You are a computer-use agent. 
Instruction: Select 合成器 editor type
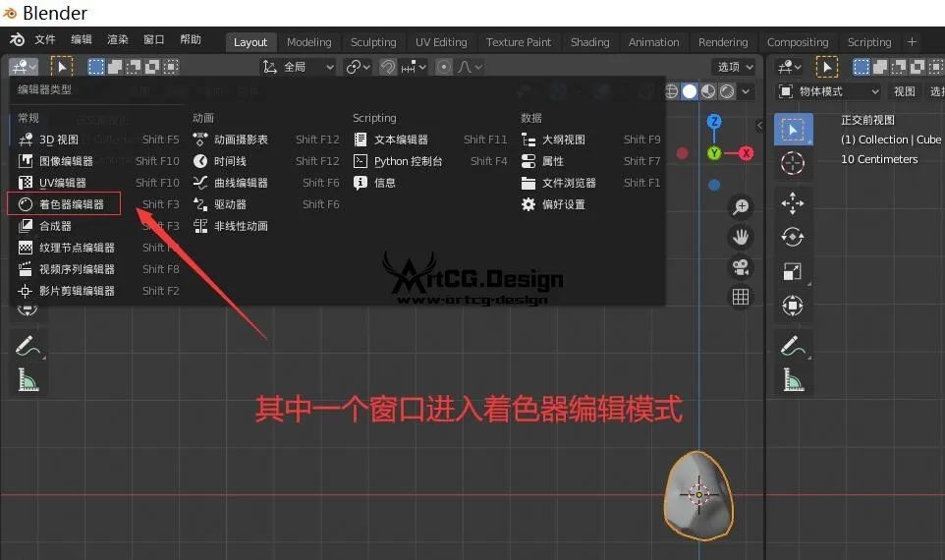[x=98, y=226]
